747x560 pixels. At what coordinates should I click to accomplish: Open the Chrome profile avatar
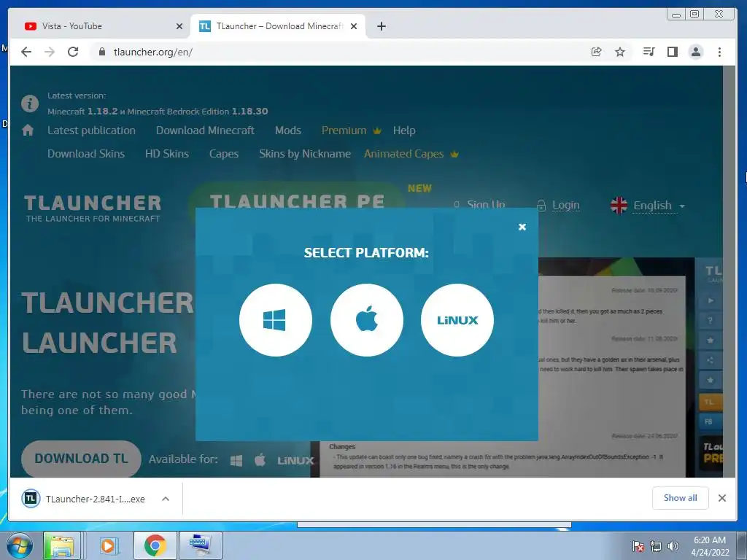[x=696, y=52]
